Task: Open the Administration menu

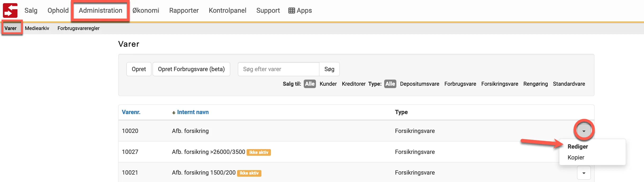Action: click(100, 10)
